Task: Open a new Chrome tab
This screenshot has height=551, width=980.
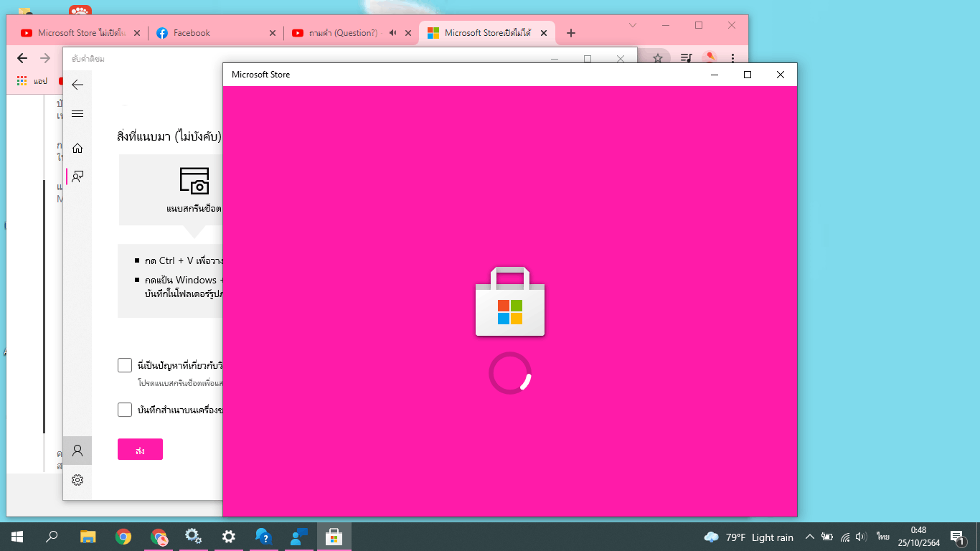Action: click(x=571, y=33)
